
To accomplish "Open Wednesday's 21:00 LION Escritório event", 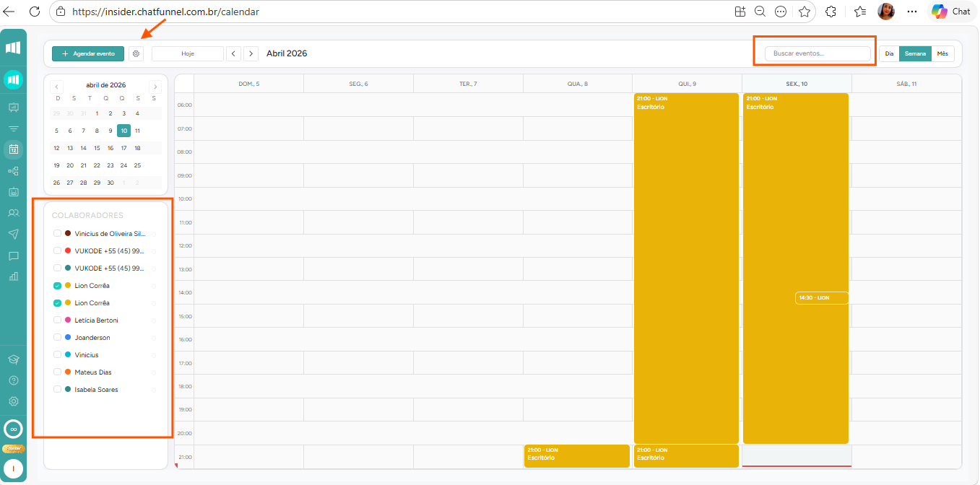I will click(x=576, y=455).
